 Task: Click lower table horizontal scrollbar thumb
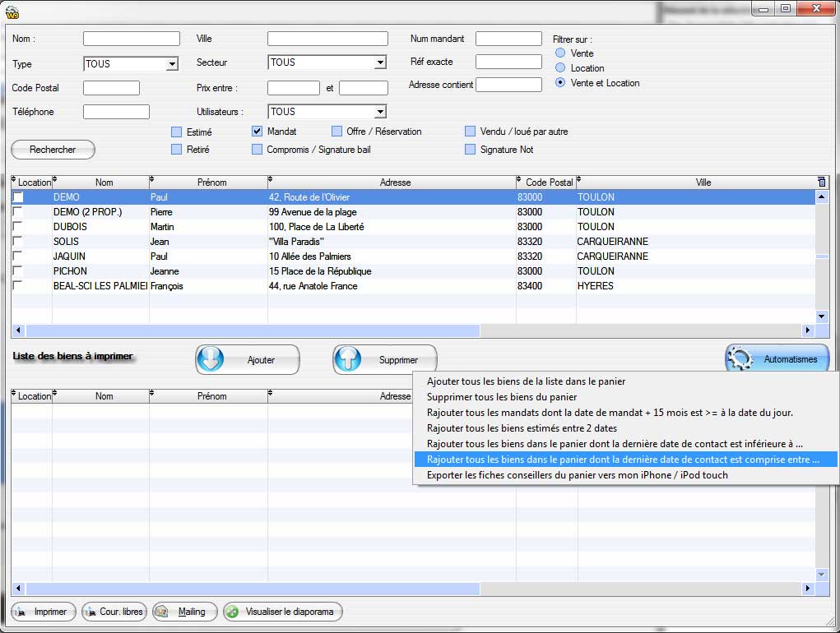[253, 589]
